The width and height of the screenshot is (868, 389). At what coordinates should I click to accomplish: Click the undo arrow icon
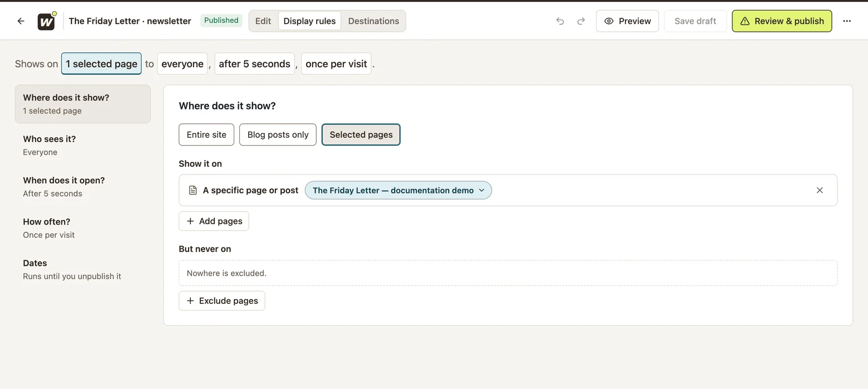pyautogui.click(x=560, y=21)
